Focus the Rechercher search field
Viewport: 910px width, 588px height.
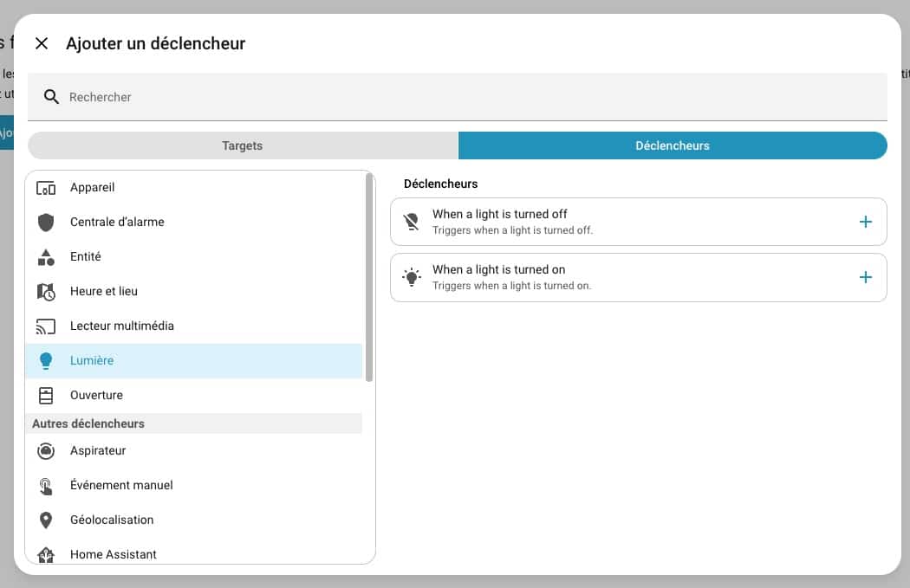tap(468, 97)
